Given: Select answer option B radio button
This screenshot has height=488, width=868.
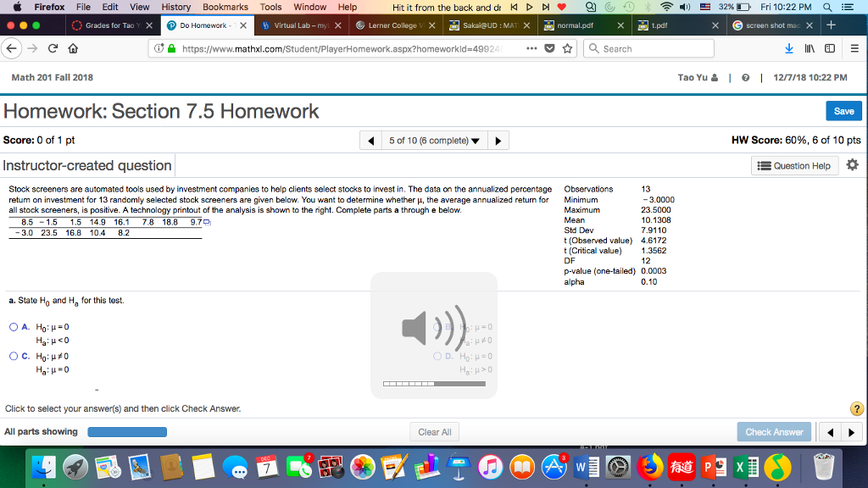Looking at the screenshot, I should (x=437, y=327).
